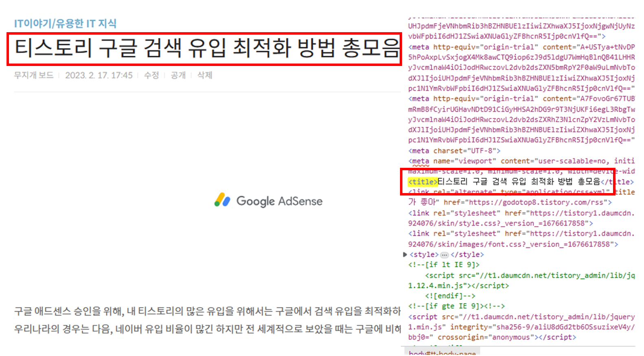Click the post title 티스토리 구글 검색 유입 최적화 방법 총모음
This screenshot has height=356, width=644.
[207, 48]
